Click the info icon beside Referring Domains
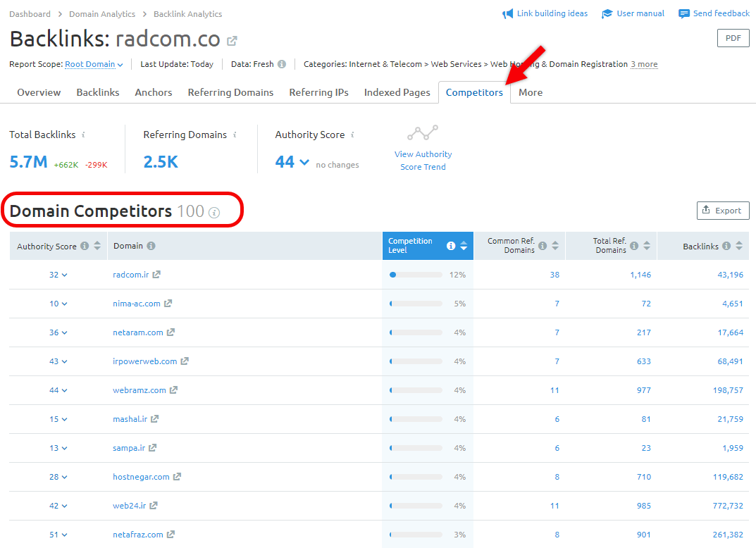The width and height of the screenshot is (756, 548). click(x=234, y=134)
